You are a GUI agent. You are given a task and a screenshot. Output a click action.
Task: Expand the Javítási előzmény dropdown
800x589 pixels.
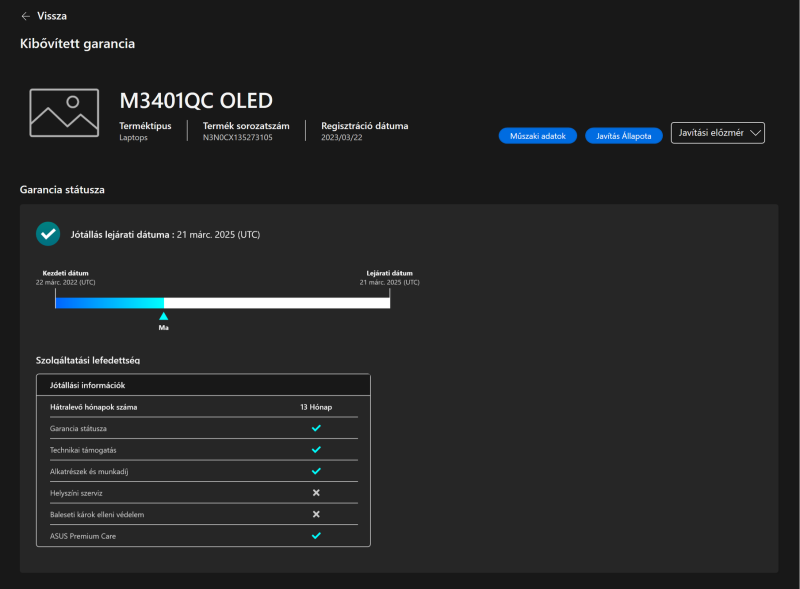[x=717, y=133]
